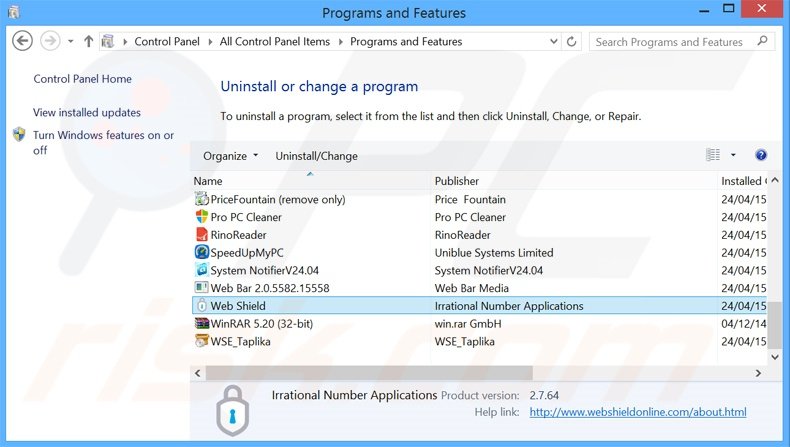Select the RinoReader name entry
This screenshot has height=447, width=790.
(238, 235)
